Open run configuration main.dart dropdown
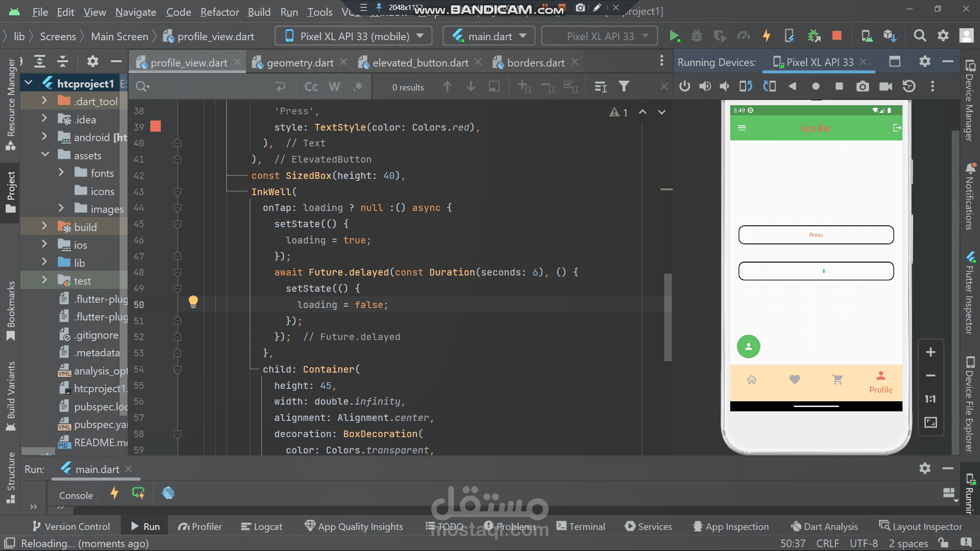Viewport: 980px width, 551px height. click(x=490, y=36)
